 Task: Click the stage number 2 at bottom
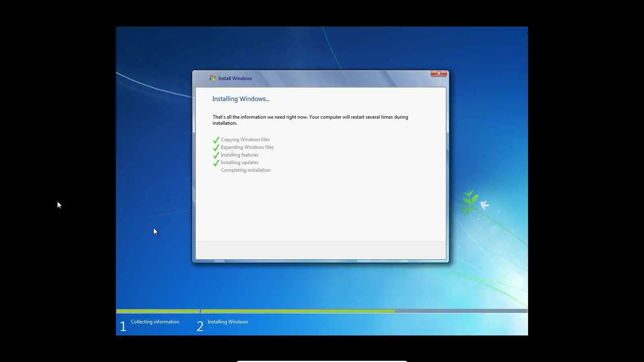tap(200, 326)
